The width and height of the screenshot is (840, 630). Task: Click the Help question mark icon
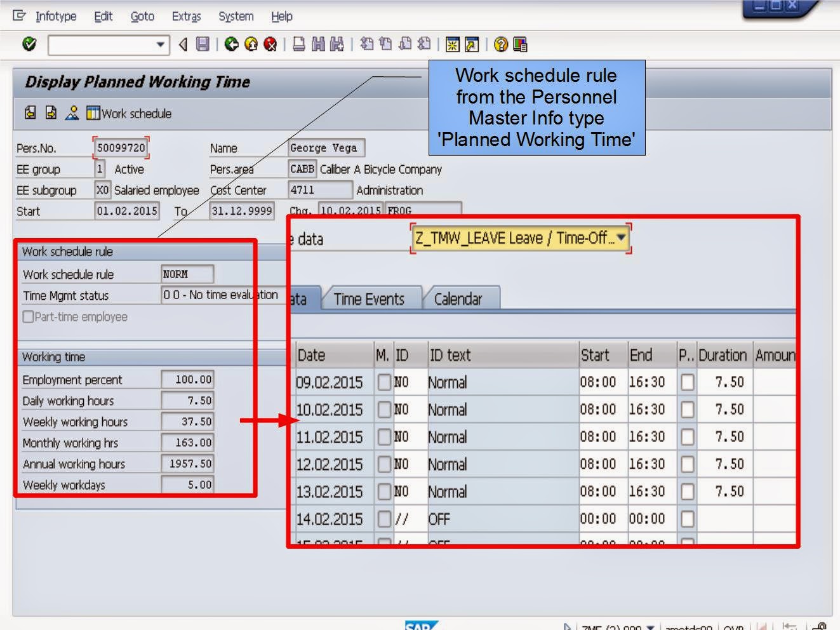point(502,44)
